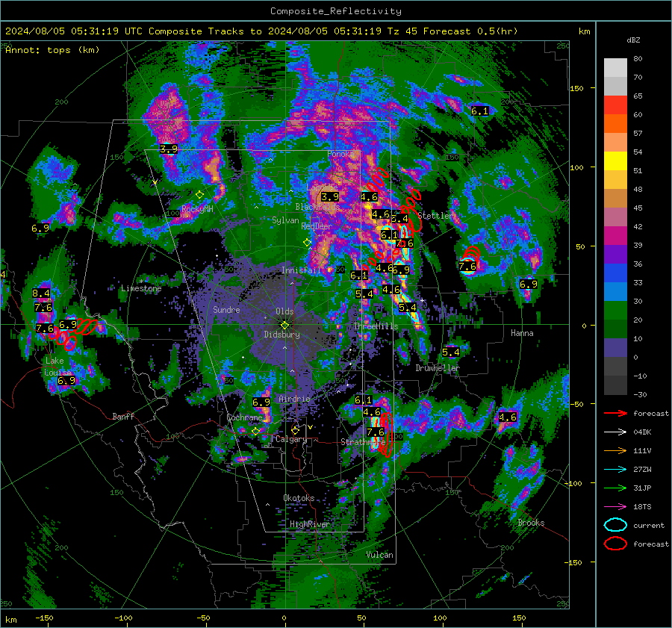The height and width of the screenshot is (628, 672).
Task: Click the Innisfail city label
Action: tap(301, 270)
